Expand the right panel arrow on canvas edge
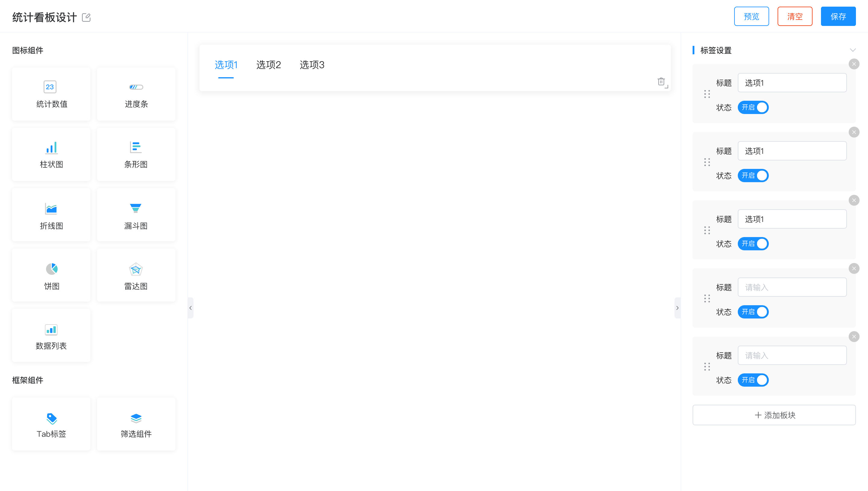Screen dimensions: 868x491 tap(678, 308)
